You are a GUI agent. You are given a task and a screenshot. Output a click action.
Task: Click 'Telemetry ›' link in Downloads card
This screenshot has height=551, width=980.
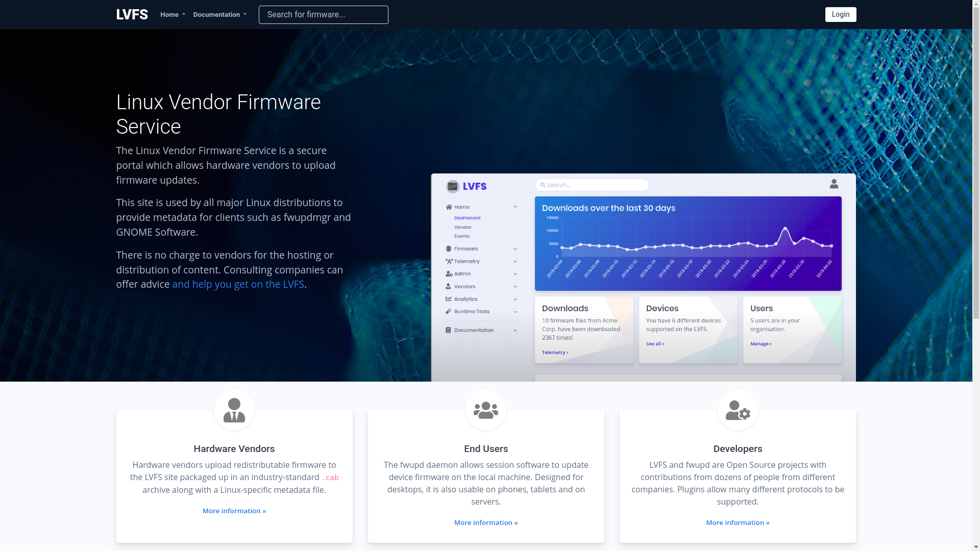[x=555, y=353]
